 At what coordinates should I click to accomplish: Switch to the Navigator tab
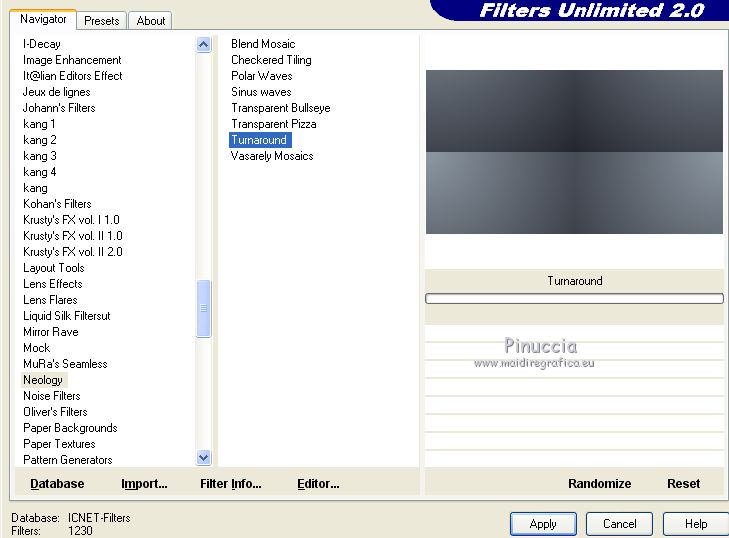pos(43,19)
